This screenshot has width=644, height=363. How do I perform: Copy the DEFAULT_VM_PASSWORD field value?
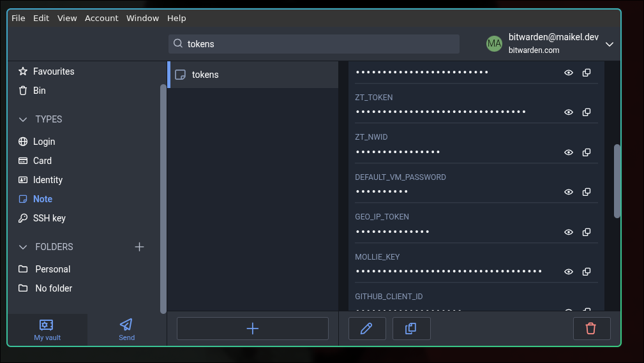click(586, 192)
